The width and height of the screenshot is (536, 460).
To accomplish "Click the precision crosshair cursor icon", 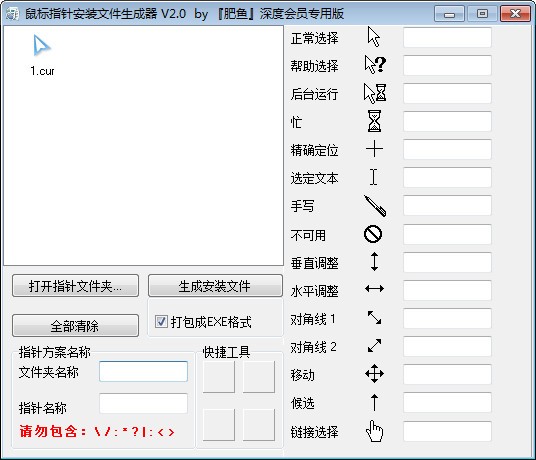I will coord(374,149).
